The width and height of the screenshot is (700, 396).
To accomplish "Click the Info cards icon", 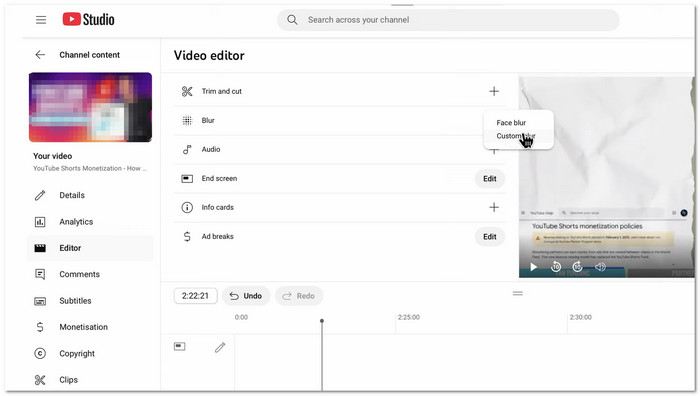I will [x=187, y=208].
